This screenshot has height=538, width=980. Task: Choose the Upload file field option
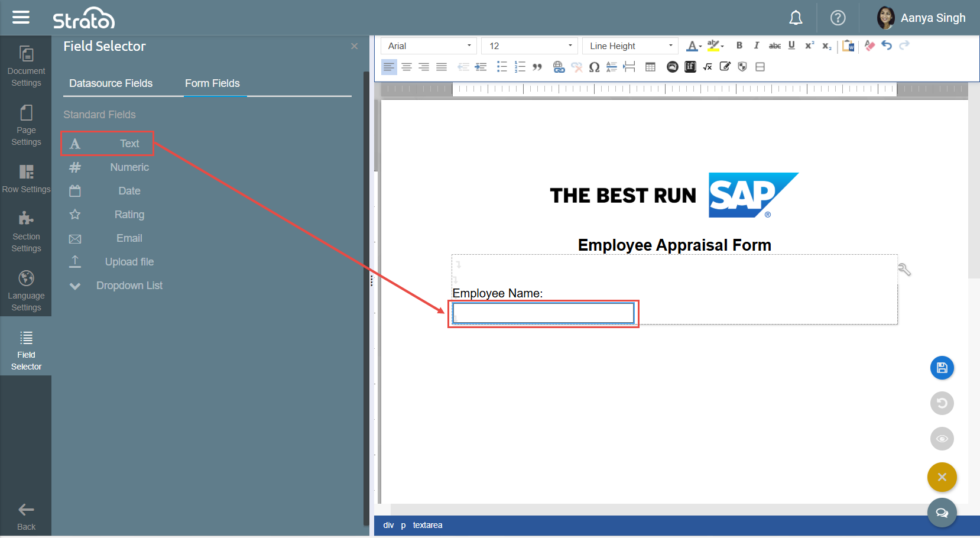[129, 262]
